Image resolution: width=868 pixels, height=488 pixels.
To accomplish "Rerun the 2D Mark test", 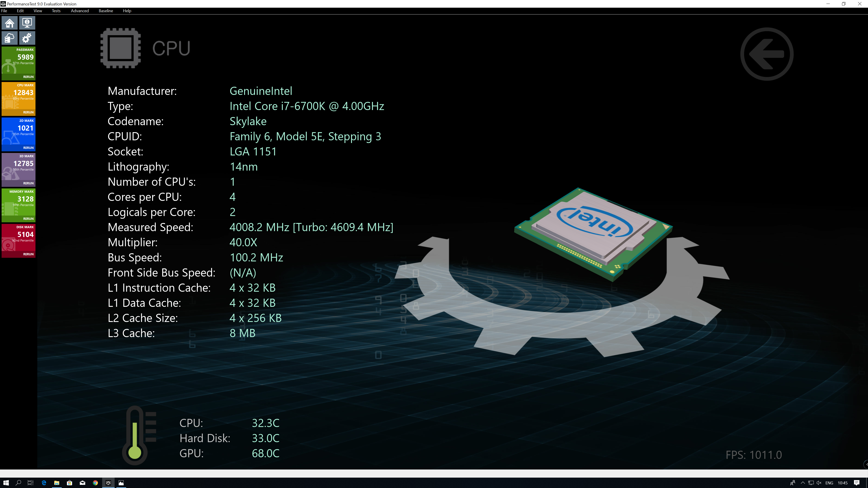I will click(28, 148).
